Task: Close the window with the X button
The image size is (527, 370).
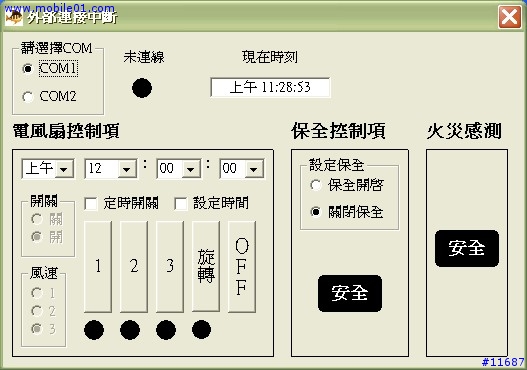Action: pyautogui.click(x=510, y=16)
